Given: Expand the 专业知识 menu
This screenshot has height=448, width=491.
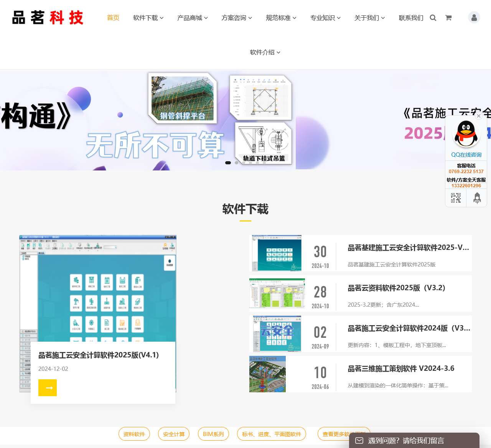Looking at the screenshot, I should coord(325,18).
